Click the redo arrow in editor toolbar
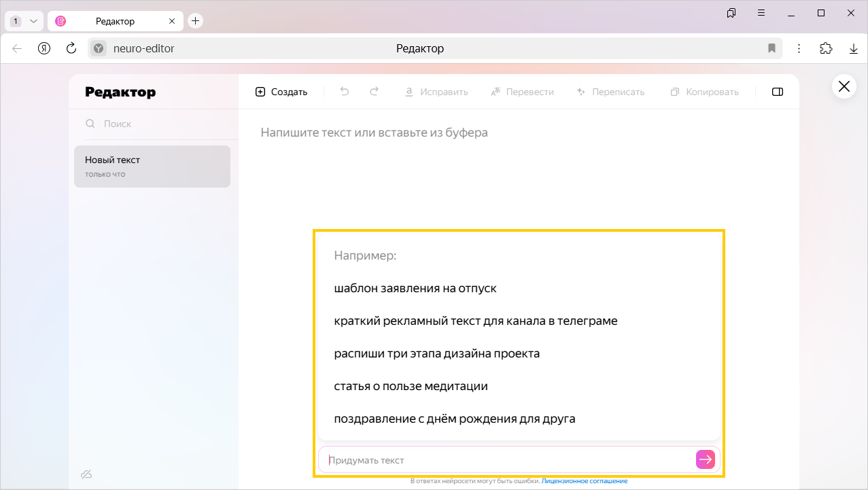Image resolution: width=868 pixels, height=490 pixels. (x=374, y=92)
